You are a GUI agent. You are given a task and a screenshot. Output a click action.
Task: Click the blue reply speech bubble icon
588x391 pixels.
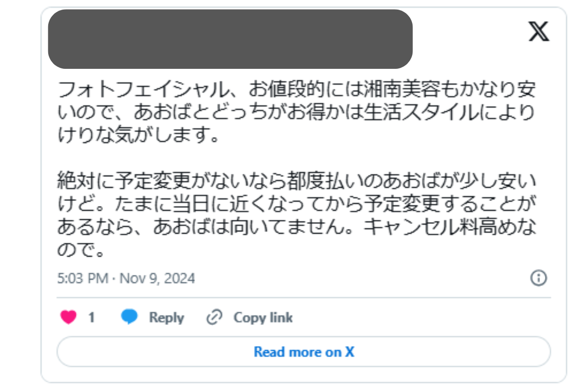pyautogui.click(x=129, y=317)
